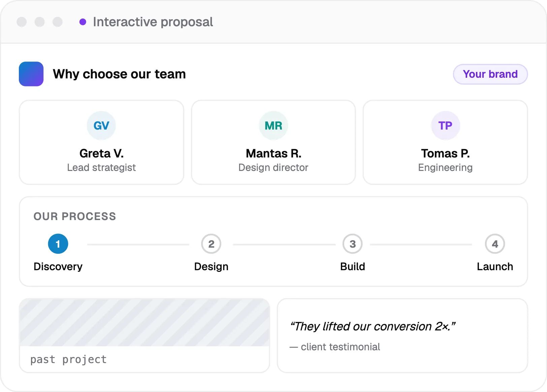Click the GV avatar circle
Screen dimensions: 547x392
tap(101, 126)
